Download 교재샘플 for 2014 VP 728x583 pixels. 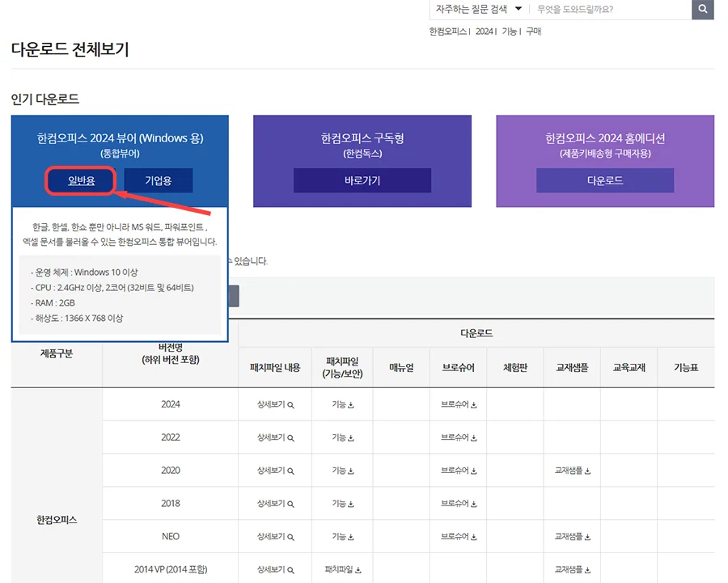tap(573, 569)
